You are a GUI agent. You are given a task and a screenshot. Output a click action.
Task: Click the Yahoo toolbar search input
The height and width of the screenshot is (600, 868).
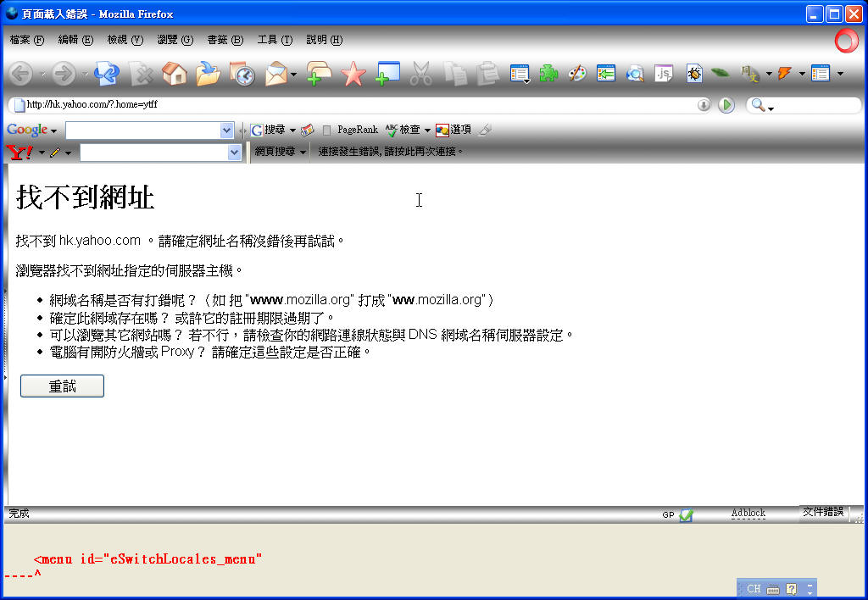154,153
